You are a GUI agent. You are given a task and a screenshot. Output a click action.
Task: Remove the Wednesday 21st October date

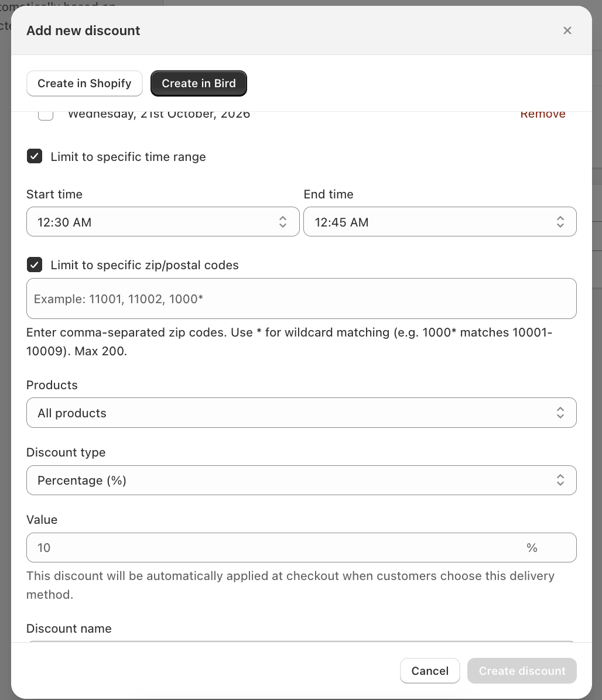point(543,115)
